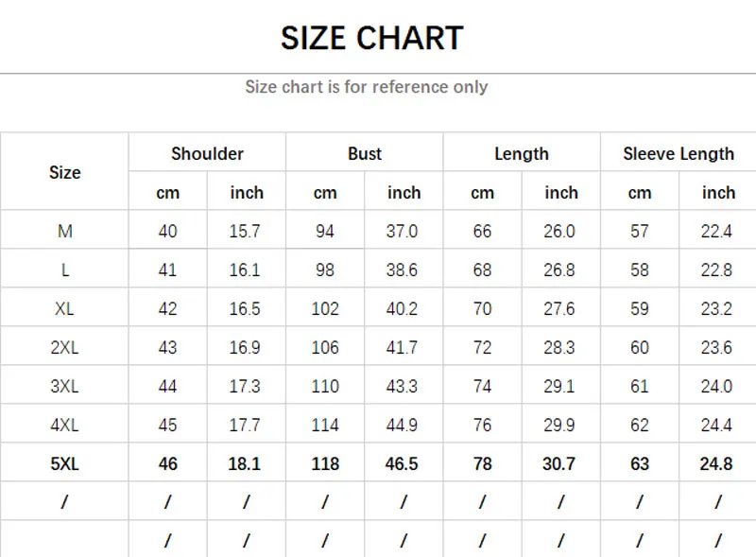This screenshot has width=756, height=557.
Task: Click the 4XL size row label
Action: coord(65,426)
